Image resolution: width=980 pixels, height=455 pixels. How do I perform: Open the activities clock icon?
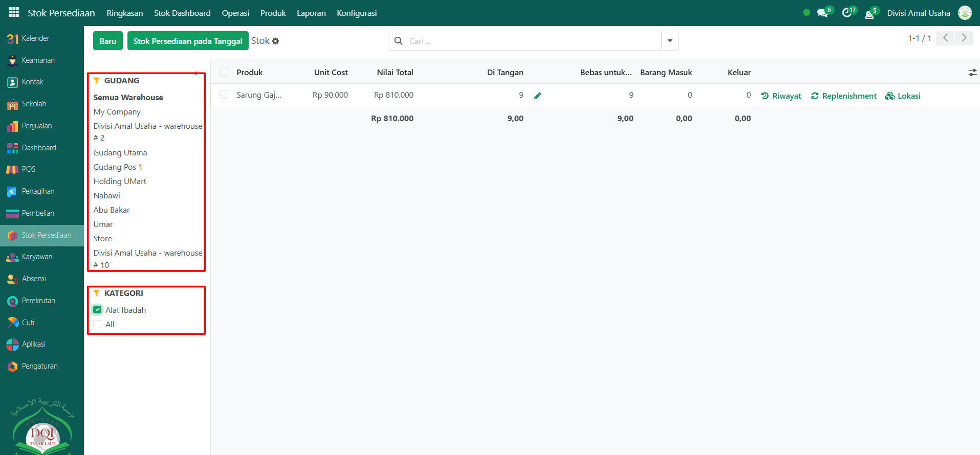pos(847,13)
